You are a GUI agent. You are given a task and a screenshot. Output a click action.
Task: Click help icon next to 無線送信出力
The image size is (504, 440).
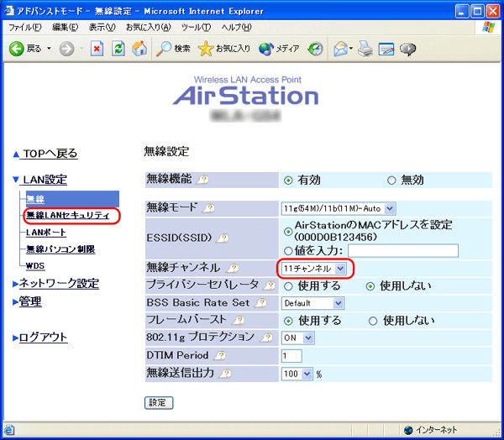coord(225,373)
